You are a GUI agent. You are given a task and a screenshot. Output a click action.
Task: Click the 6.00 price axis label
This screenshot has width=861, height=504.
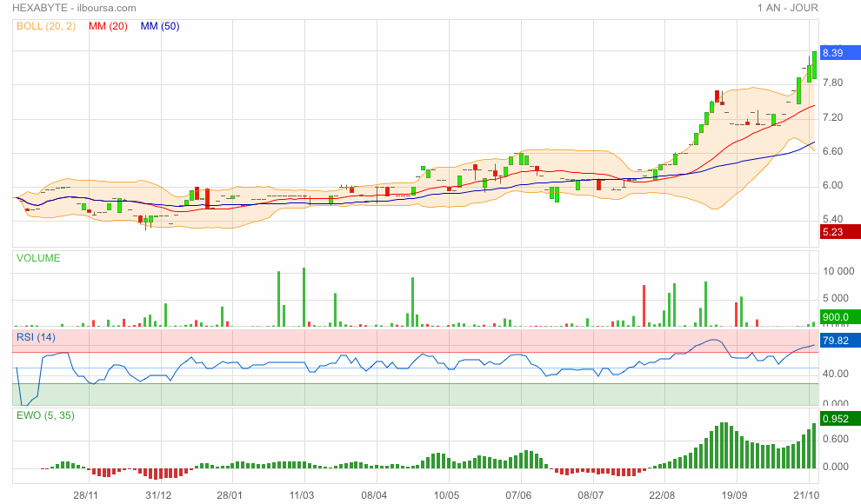pyautogui.click(x=832, y=185)
